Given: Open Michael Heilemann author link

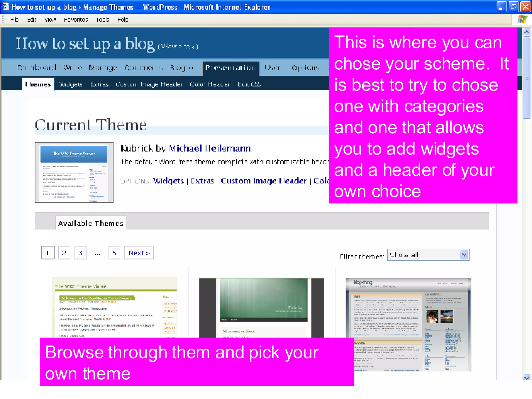Looking at the screenshot, I should (210, 148).
